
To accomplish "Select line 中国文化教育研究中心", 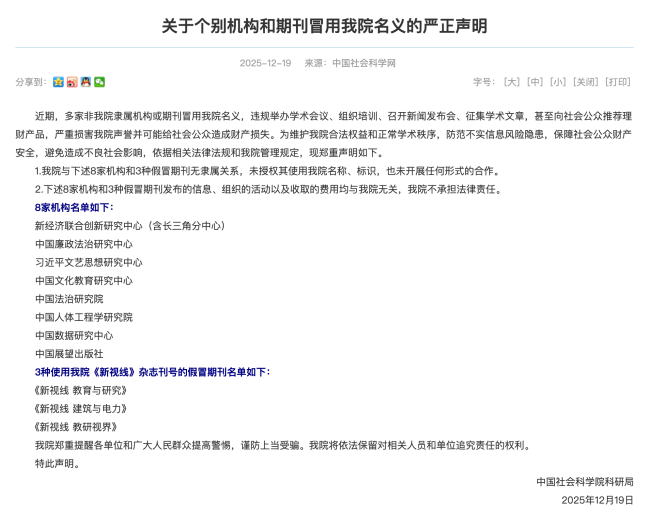I will pyautogui.click(x=84, y=280).
